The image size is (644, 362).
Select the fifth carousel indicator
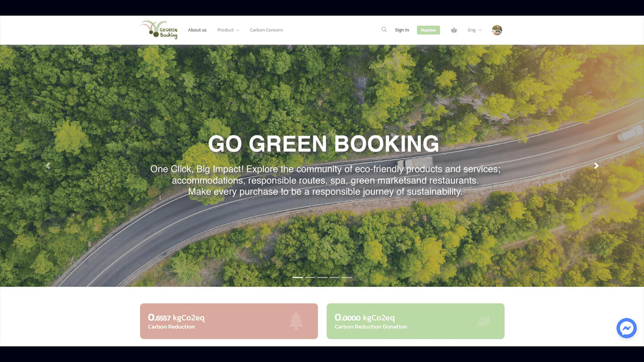pyautogui.click(x=347, y=278)
